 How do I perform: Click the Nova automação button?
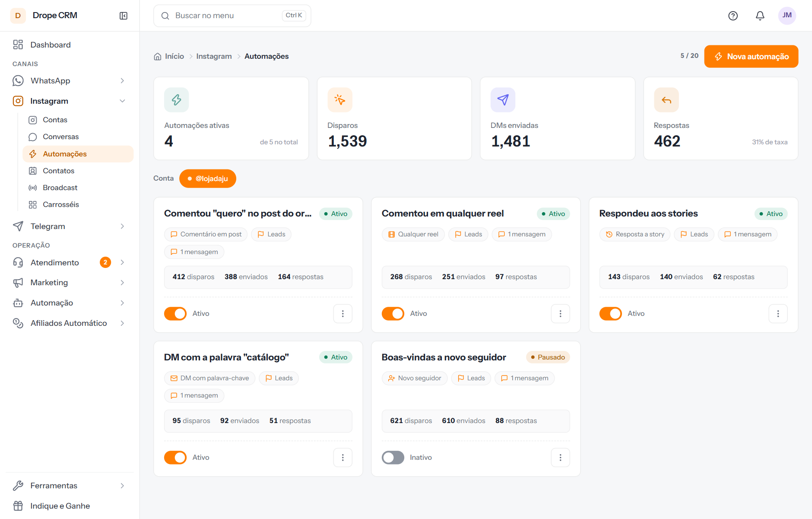[x=751, y=57]
